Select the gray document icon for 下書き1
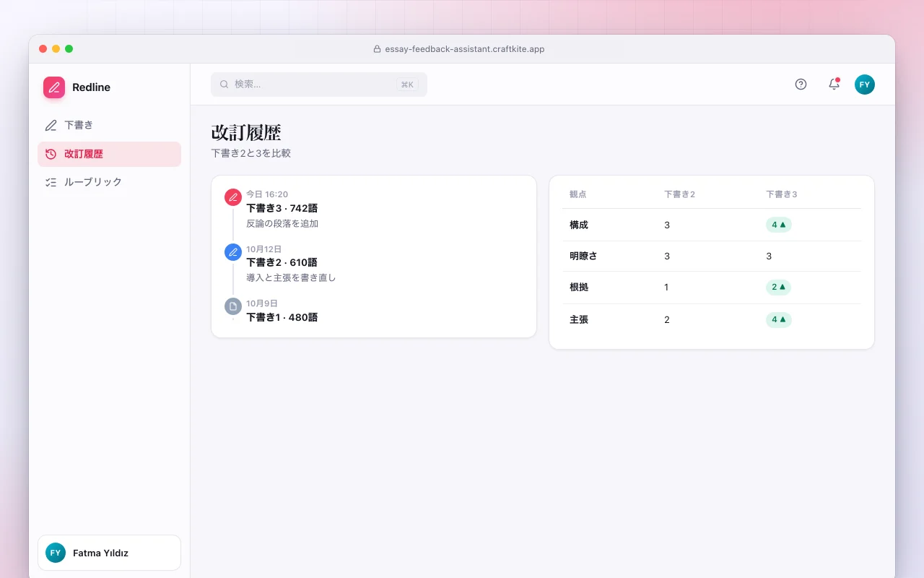This screenshot has width=924, height=578. point(233,306)
